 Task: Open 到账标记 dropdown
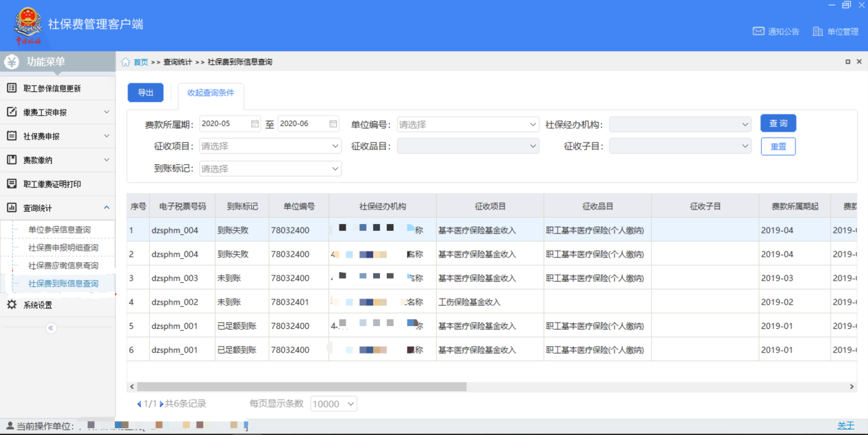click(270, 169)
